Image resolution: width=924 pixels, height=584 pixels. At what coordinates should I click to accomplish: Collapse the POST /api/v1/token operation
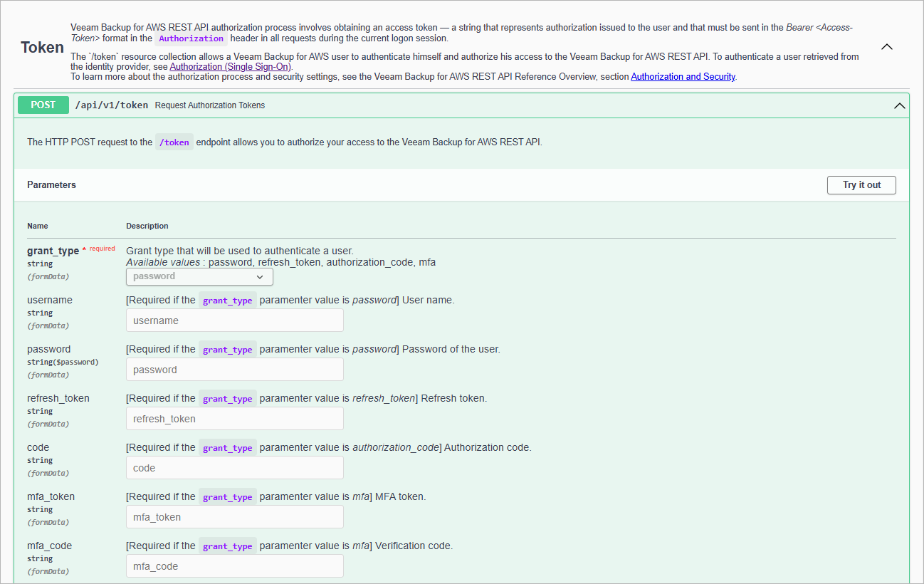click(x=898, y=105)
